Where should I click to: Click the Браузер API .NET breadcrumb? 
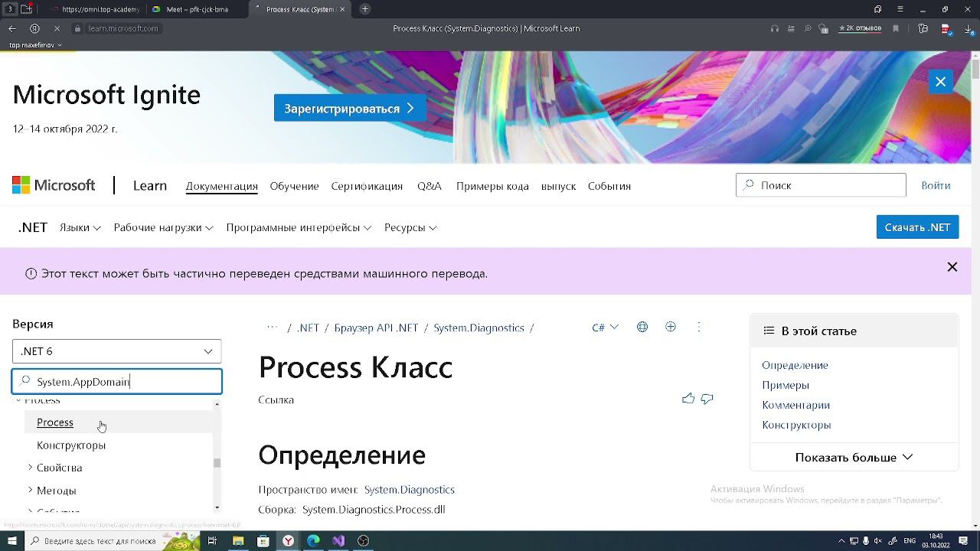(377, 328)
